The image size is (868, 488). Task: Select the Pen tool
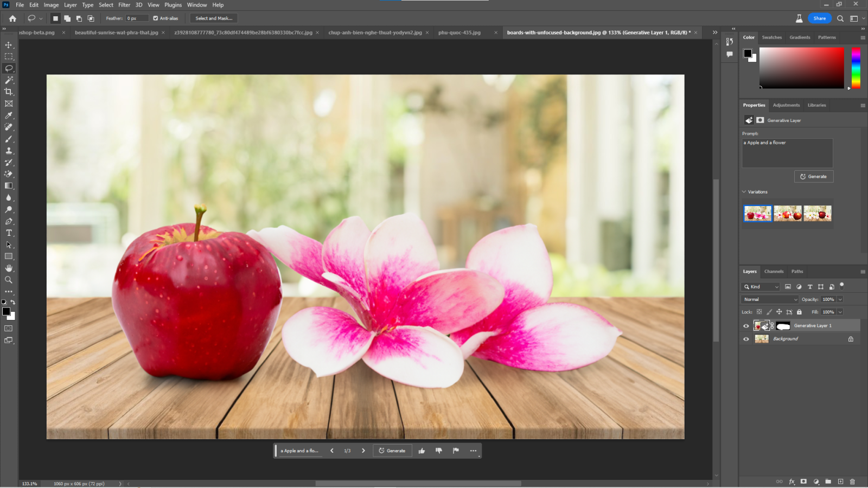click(x=9, y=221)
